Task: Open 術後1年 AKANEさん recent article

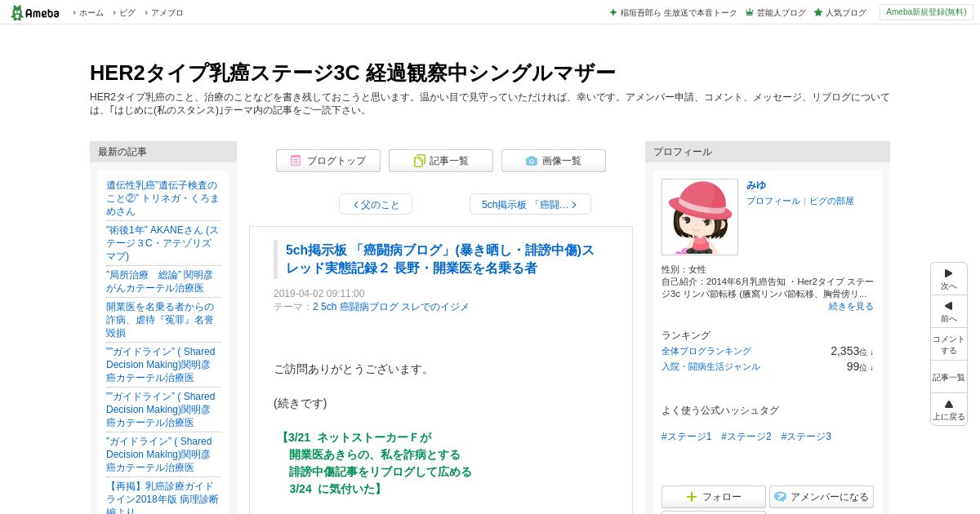Action: point(163,243)
